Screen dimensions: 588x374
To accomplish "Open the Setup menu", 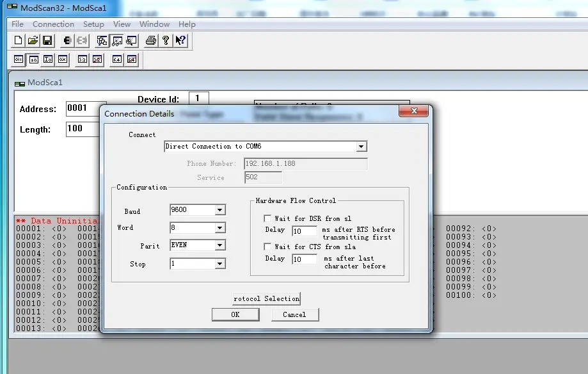I will coord(93,24).
